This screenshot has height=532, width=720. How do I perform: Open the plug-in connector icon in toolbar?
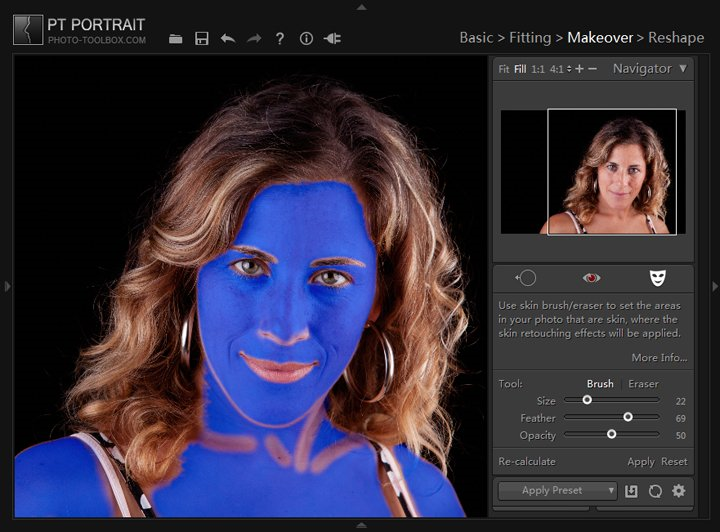[x=333, y=39]
